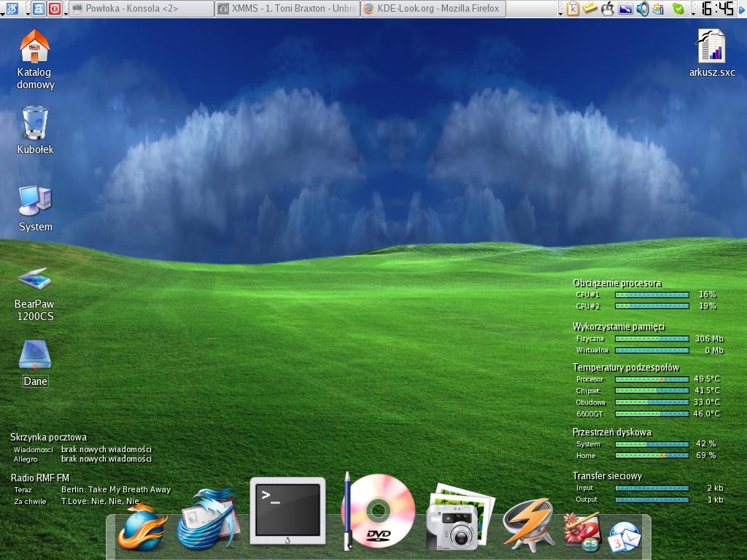Click Allegro 'brak nowych wiadomości' row
The width and height of the screenshot is (747, 560).
[82, 459]
